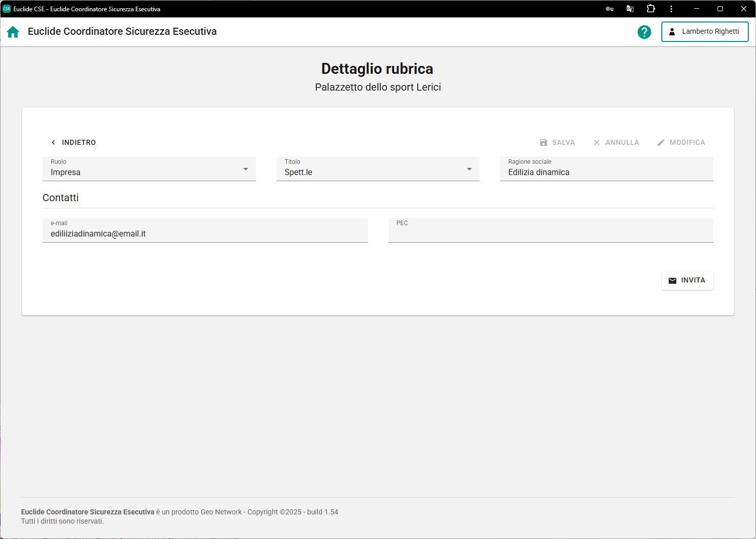Viewport: 756px width, 539px height.
Task: Click the translate icon in title bar
Action: click(x=630, y=9)
